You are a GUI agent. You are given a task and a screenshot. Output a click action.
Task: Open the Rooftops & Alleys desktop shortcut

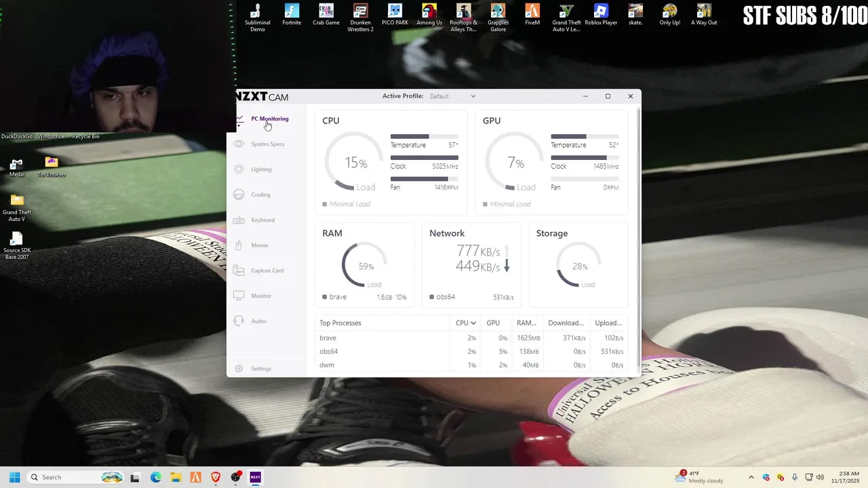[x=464, y=18]
